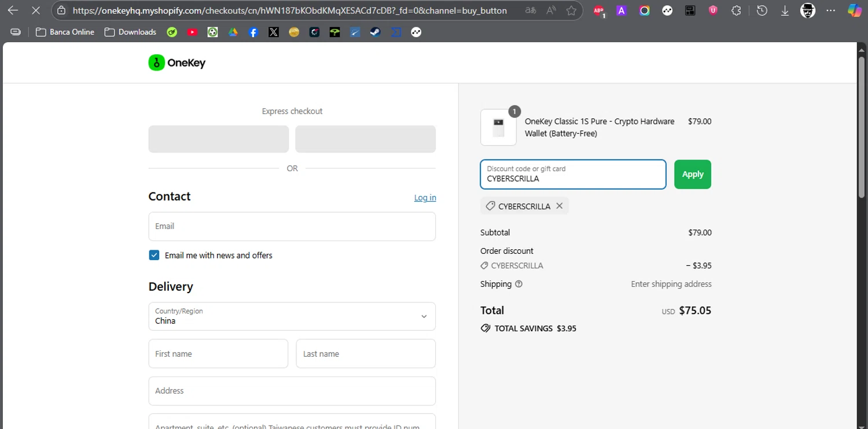Stop page loading with the X button
This screenshot has width=868, height=429.
(35, 10)
